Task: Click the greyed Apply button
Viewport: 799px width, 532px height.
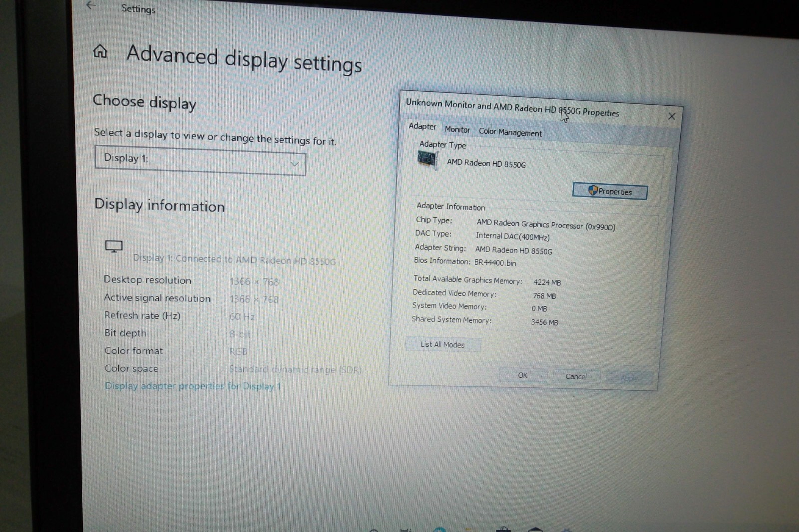Action: coord(629,378)
